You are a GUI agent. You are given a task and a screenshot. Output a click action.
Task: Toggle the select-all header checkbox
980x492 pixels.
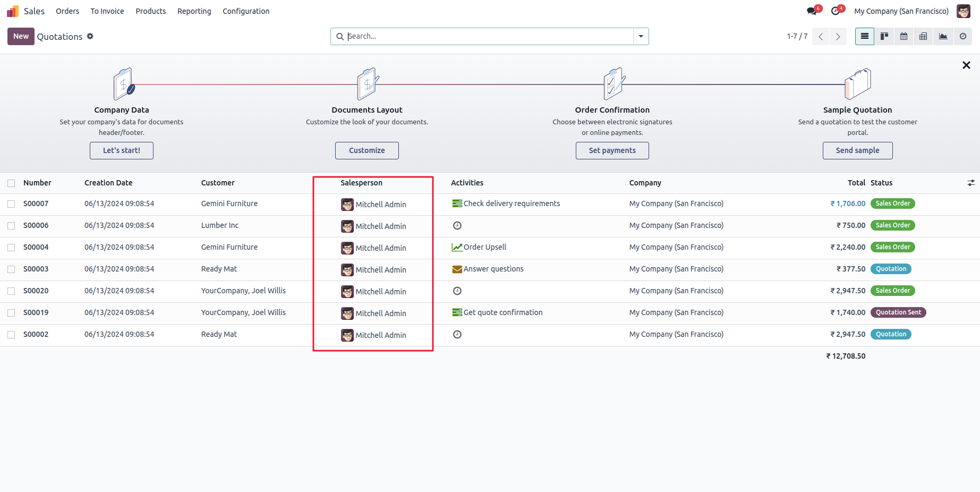pyautogui.click(x=11, y=183)
